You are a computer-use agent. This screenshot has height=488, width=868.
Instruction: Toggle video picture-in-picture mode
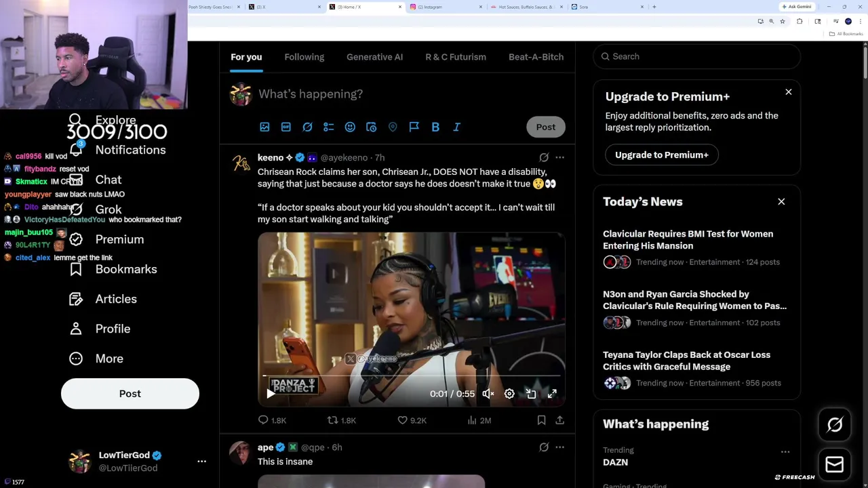pyautogui.click(x=531, y=394)
